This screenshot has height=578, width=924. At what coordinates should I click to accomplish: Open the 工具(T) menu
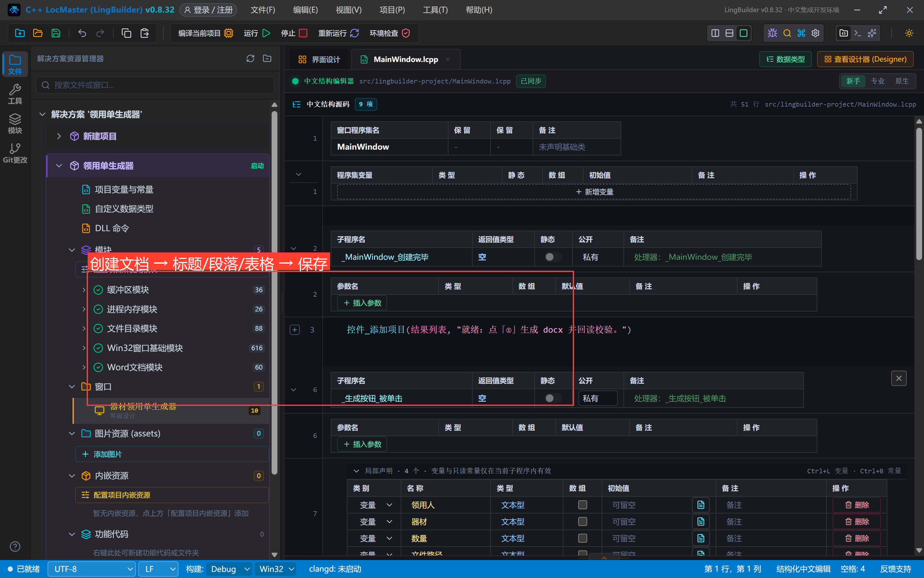tap(435, 10)
